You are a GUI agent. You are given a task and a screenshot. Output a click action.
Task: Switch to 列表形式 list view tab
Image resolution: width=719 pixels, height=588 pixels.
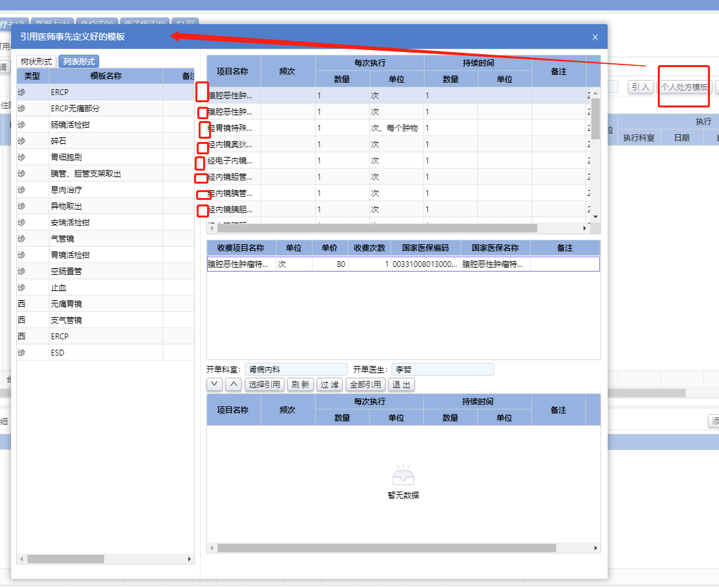click(x=78, y=61)
